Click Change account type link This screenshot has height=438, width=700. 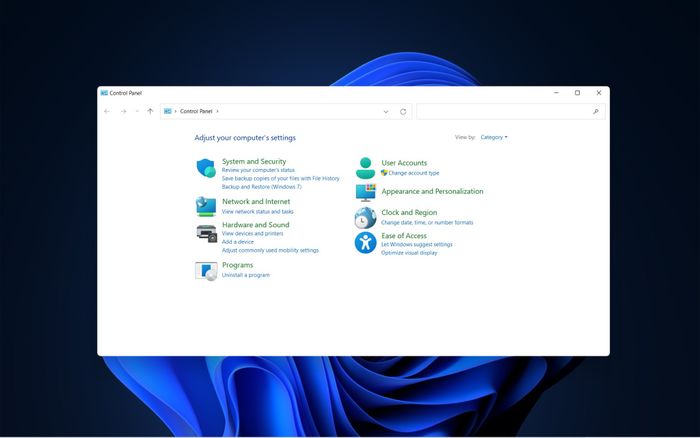click(x=414, y=173)
